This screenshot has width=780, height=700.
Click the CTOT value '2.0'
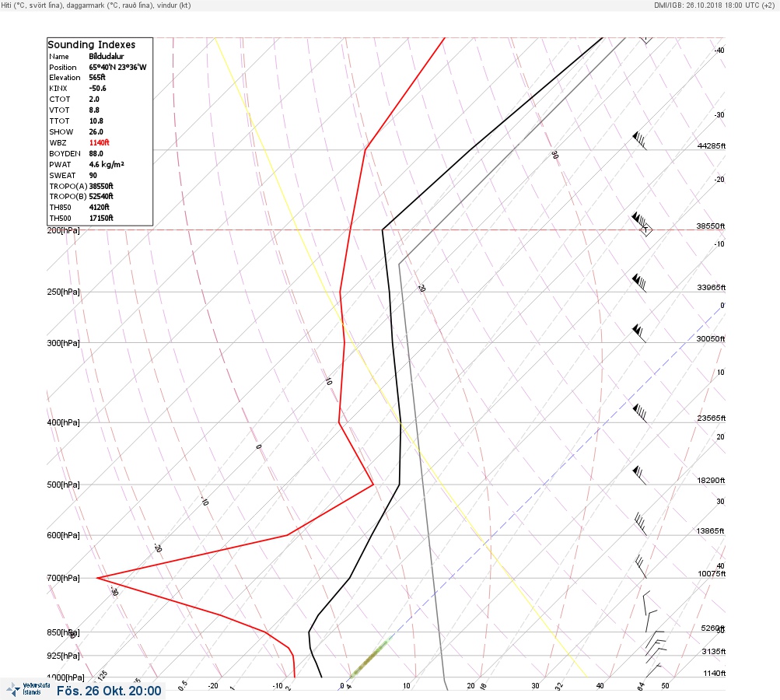tap(94, 100)
